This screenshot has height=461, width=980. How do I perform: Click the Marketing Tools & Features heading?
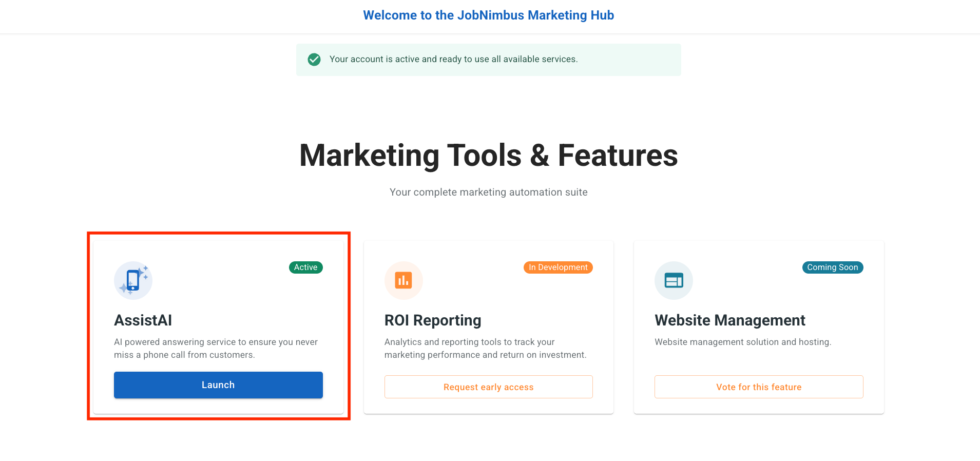tap(488, 156)
